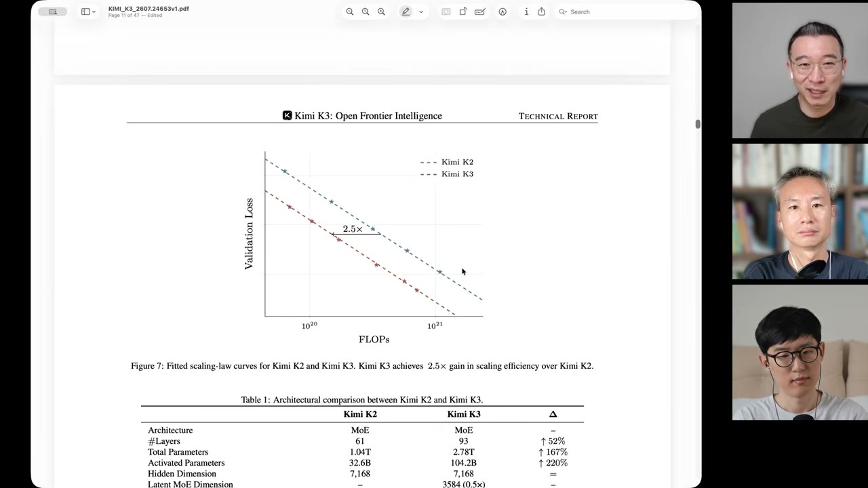This screenshot has width=868, height=488.
Task: Toggle the sidebar view button
Action: pyautogui.click(x=85, y=12)
